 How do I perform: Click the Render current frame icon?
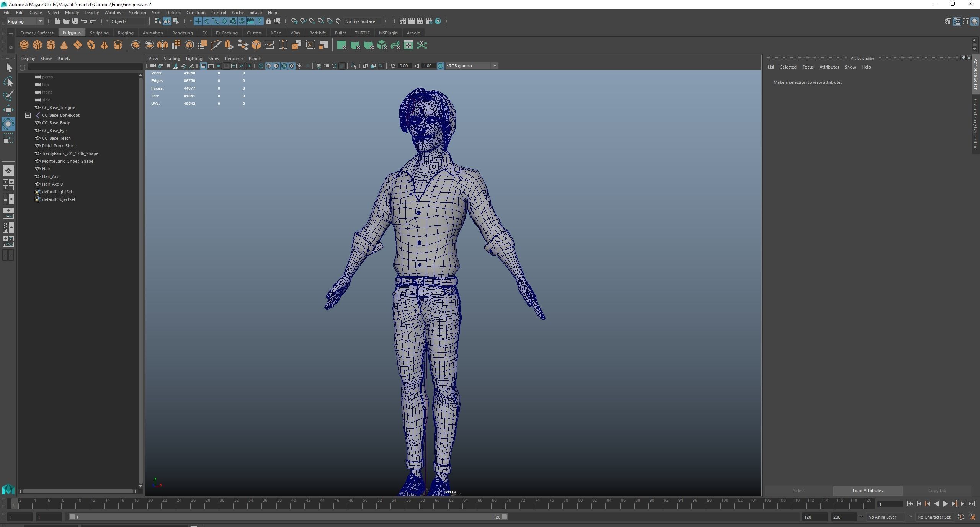tap(411, 21)
